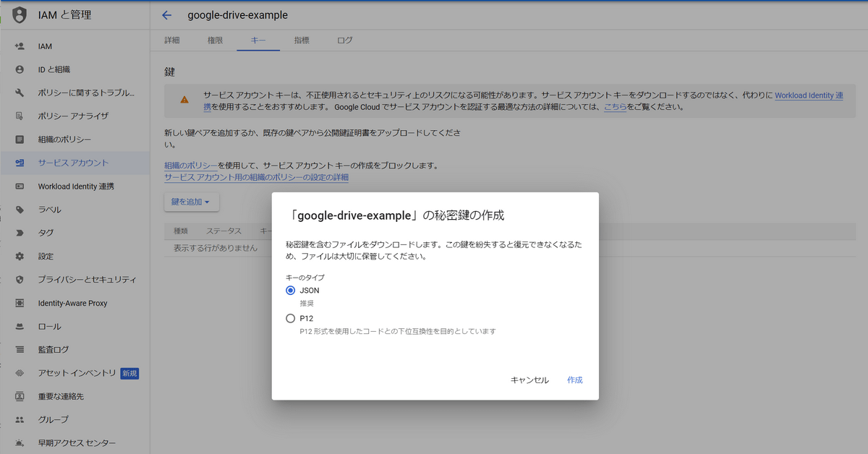
Task: Click the ラベル tag icon
Action: click(x=20, y=210)
